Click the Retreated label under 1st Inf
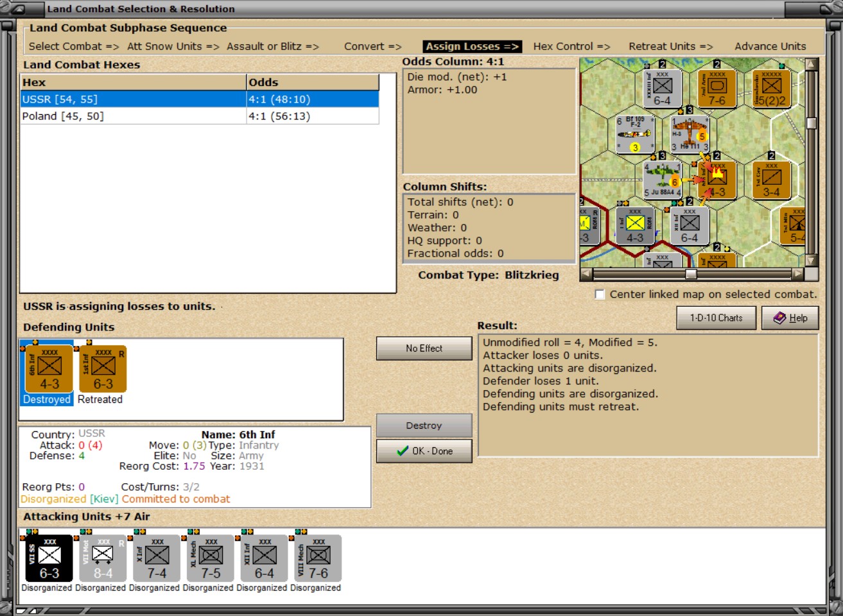The width and height of the screenshot is (843, 616). coord(100,399)
